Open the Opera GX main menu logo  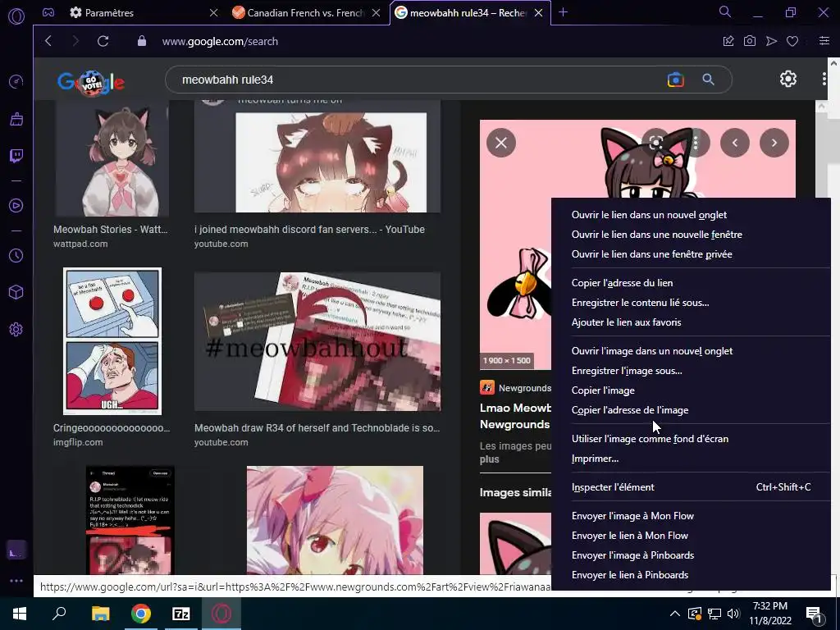16,16
